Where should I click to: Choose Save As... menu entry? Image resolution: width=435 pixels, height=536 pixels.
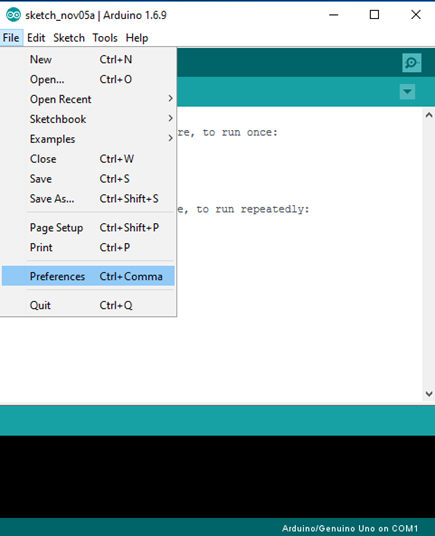[x=88, y=199]
